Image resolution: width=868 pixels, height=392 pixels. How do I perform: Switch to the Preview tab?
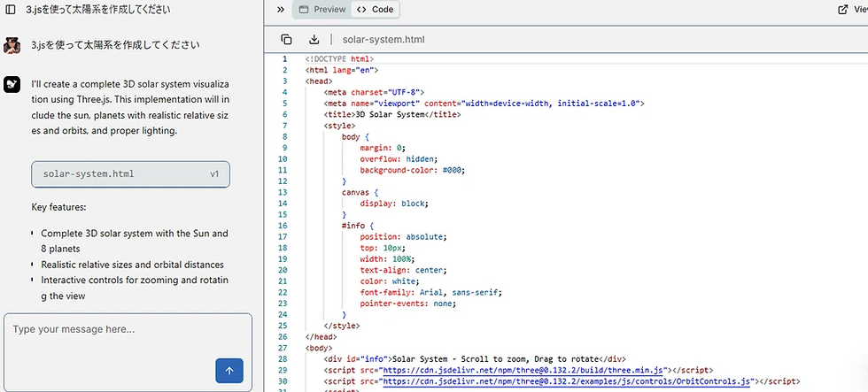click(322, 10)
